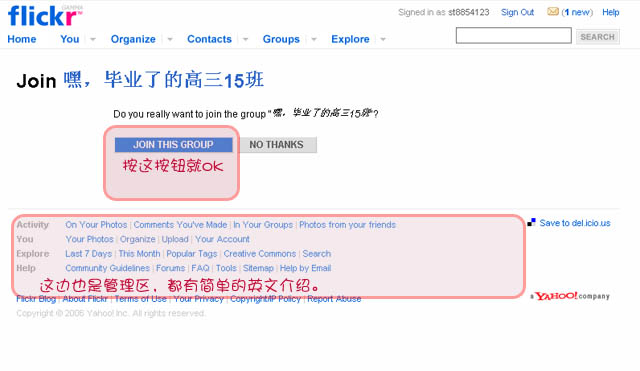Focus the search text field
This screenshot has height=371, width=640.
tap(513, 36)
